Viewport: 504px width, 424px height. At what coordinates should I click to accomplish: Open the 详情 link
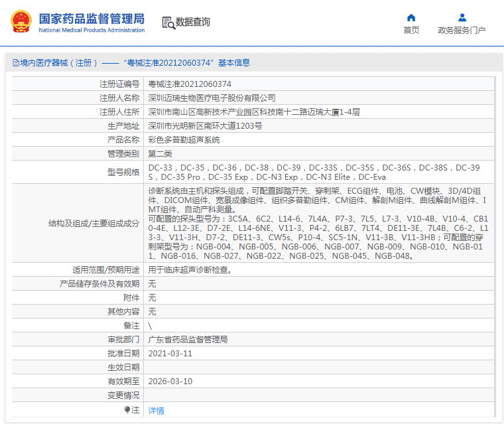tap(157, 411)
